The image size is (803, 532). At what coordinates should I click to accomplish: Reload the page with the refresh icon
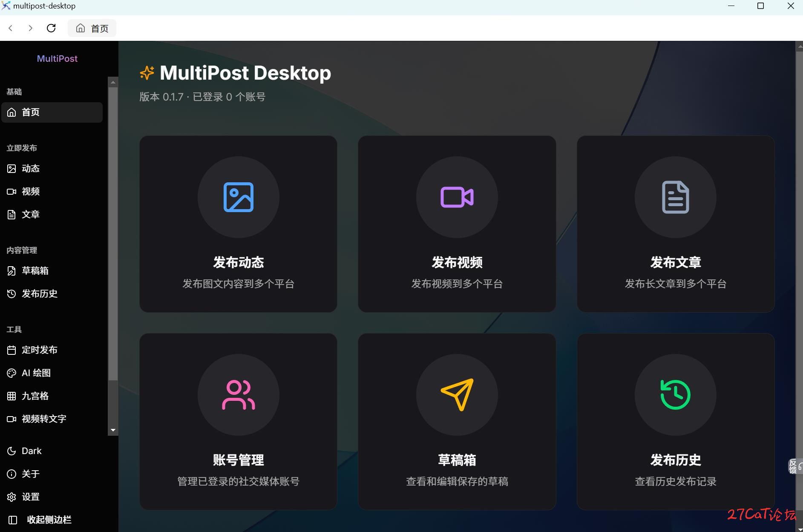(x=51, y=28)
